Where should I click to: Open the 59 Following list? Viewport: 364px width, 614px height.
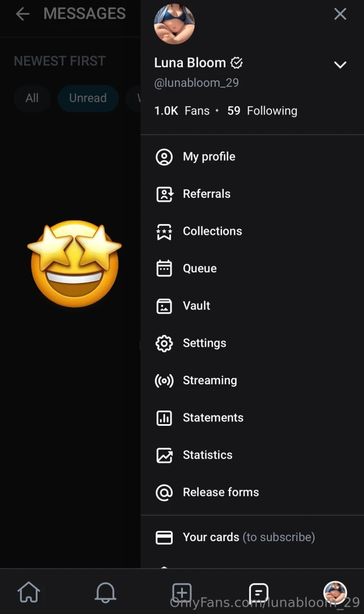tap(262, 111)
